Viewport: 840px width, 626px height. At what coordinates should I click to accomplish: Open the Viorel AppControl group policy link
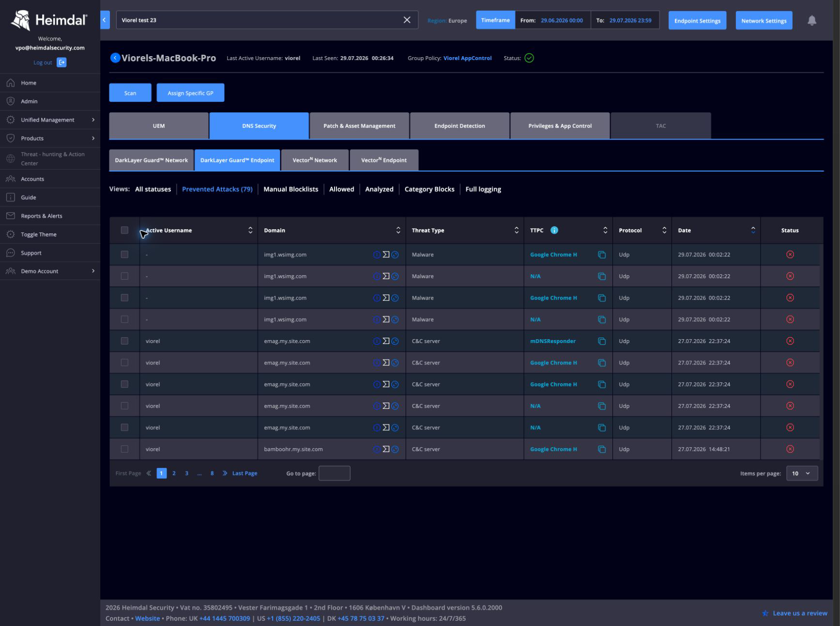(x=467, y=58)
